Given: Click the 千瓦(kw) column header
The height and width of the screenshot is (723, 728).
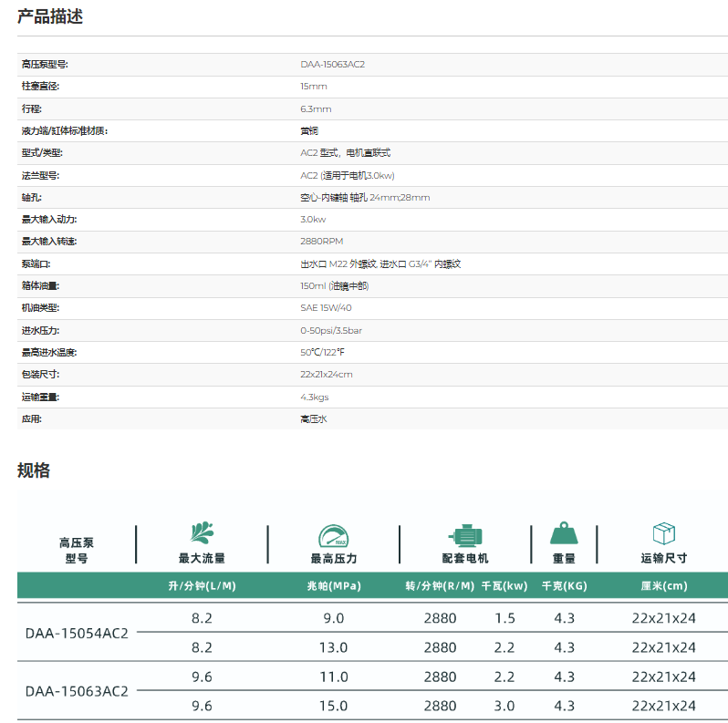Looking at the screenshot, I should (x=504, y=586).
